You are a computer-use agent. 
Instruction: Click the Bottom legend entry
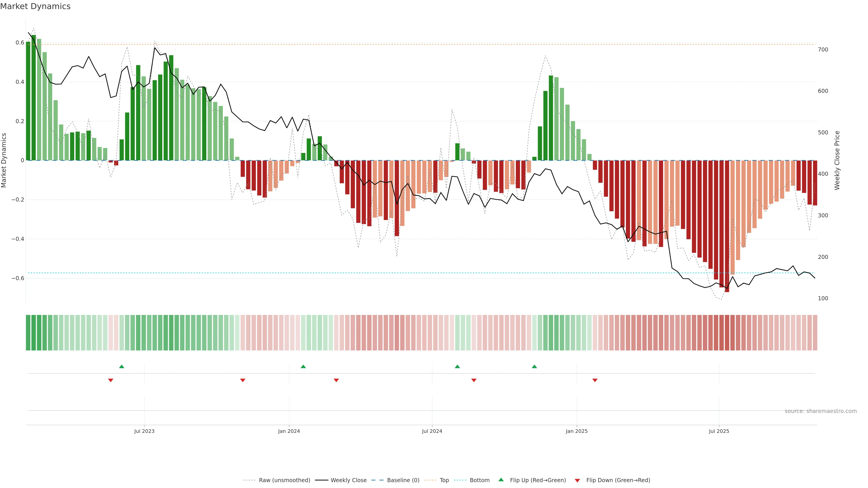tap(479, 480)
